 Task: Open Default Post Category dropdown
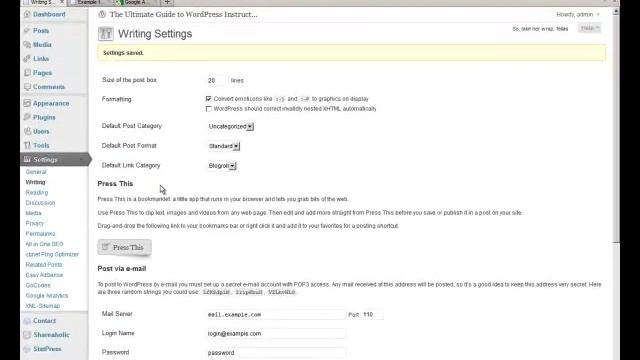231,127
